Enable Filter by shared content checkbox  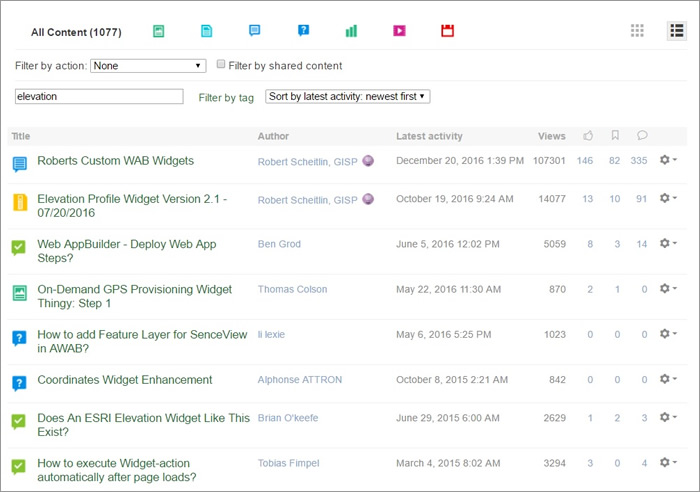[222, 65]
